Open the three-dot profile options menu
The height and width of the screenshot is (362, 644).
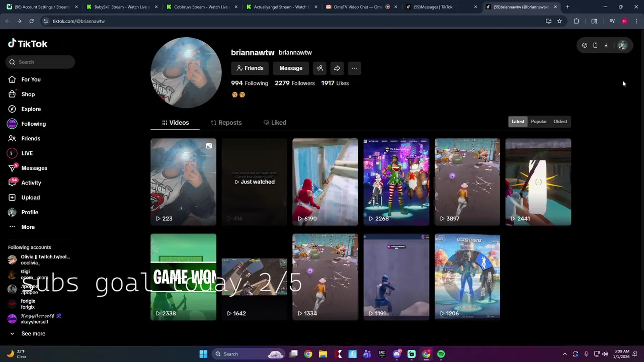coord(355,68)
